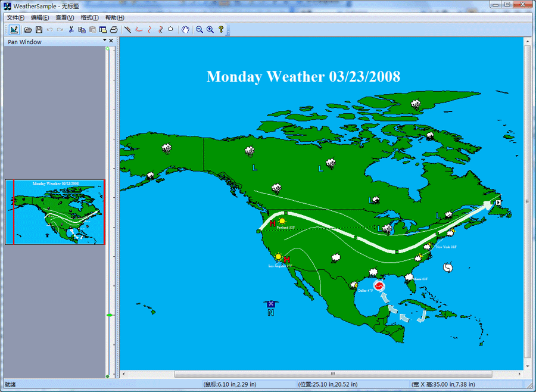Open the 帮助(H) help menu
The image size is (536, 392).
114,18
